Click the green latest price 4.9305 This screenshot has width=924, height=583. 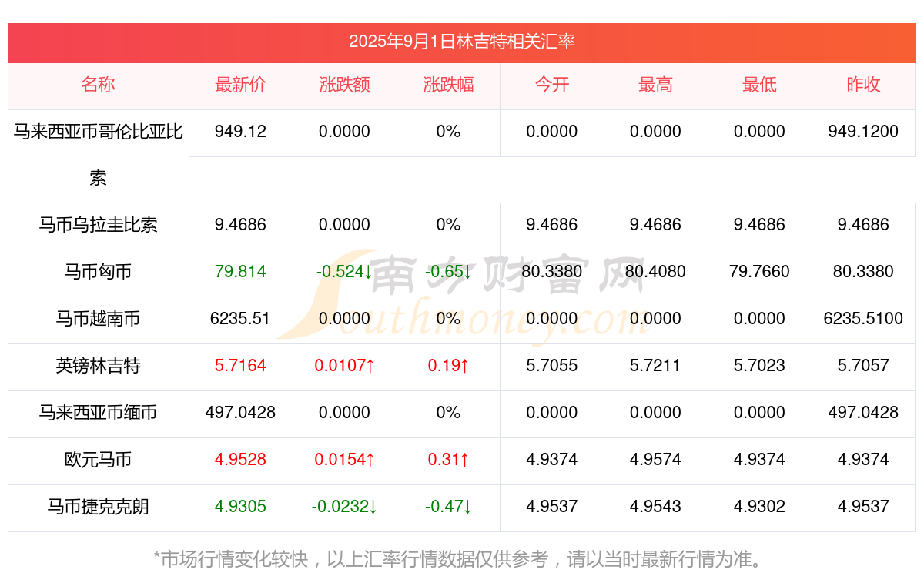(241, 507)
